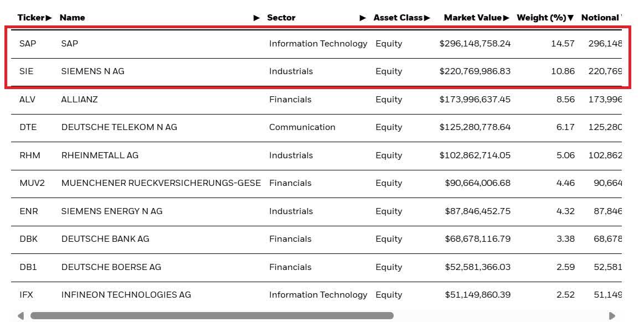644x322 pixels.
Task: Select RHEINMETALL AG holding
Action: (100, 155)
